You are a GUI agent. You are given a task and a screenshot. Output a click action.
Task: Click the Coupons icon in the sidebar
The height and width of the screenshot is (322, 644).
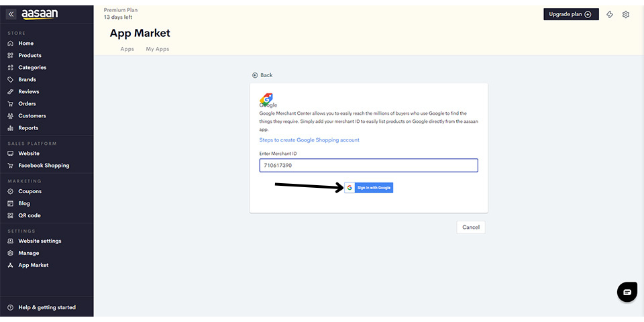(x=11, y=191)
